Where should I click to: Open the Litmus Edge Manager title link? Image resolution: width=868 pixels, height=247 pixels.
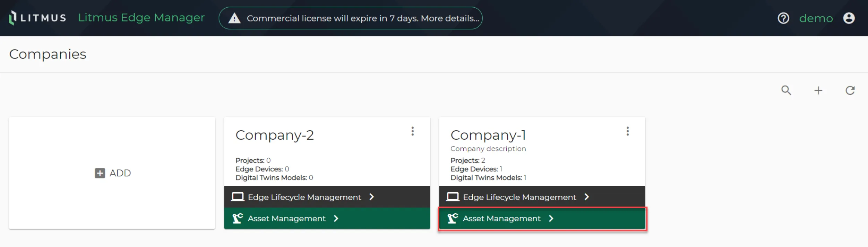[141, 18]
